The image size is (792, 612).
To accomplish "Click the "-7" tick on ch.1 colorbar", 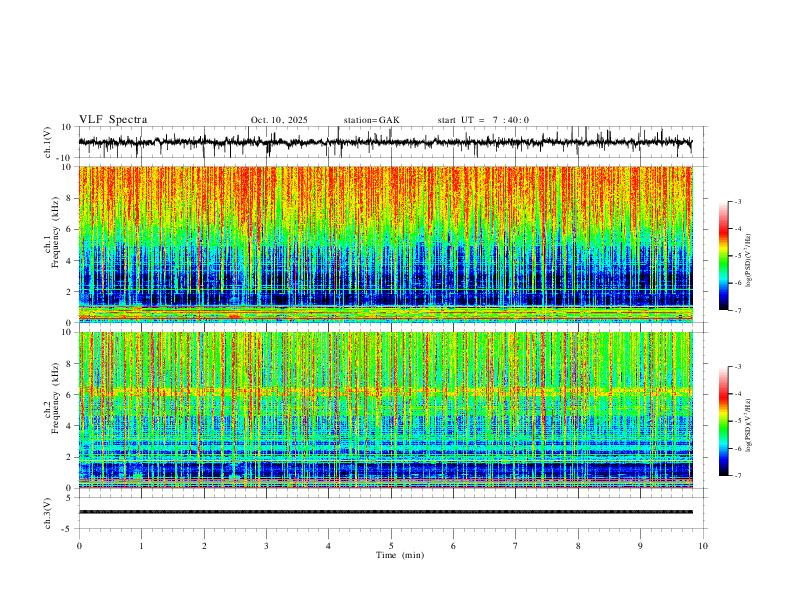I will click(x=737, y=310).
